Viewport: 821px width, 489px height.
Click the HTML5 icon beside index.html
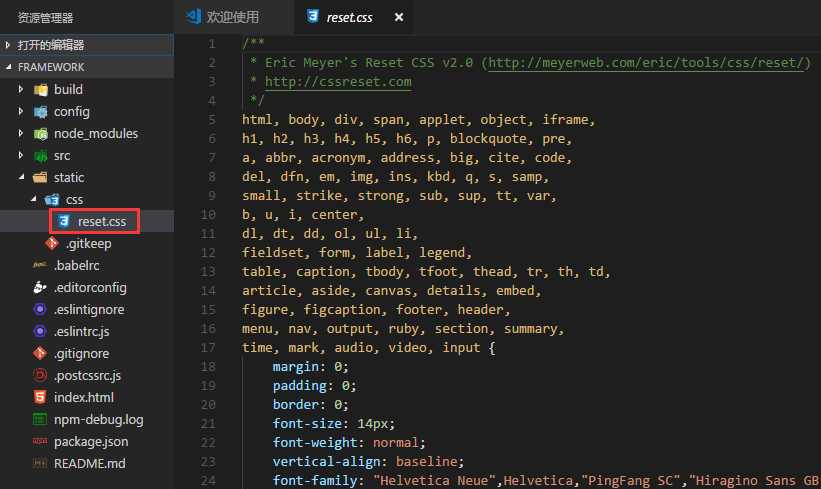[x=40, y=397]
